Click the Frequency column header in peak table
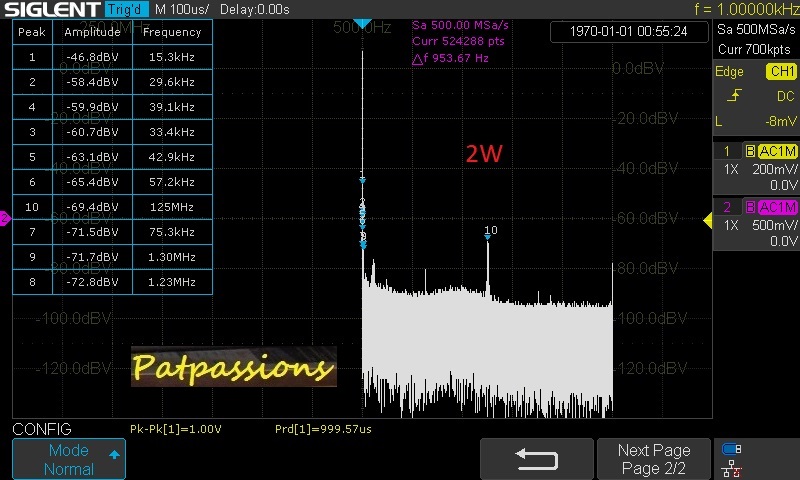 (171, 32)
